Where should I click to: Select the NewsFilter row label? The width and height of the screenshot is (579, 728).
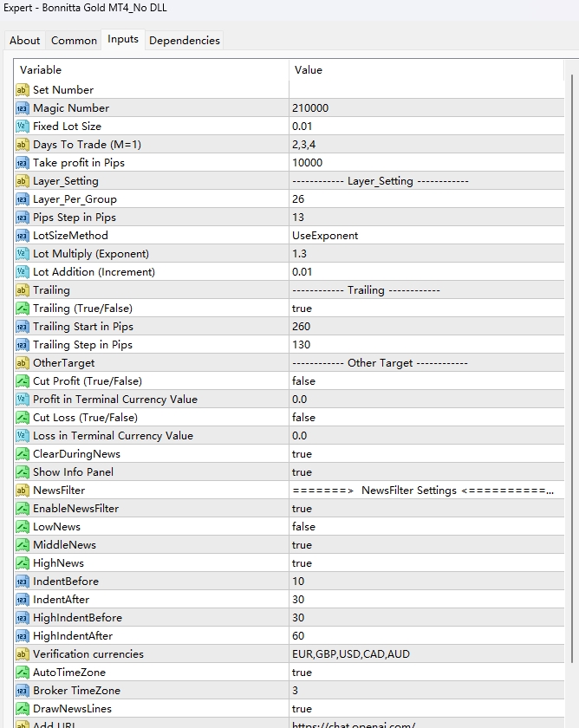coord(59,491)
